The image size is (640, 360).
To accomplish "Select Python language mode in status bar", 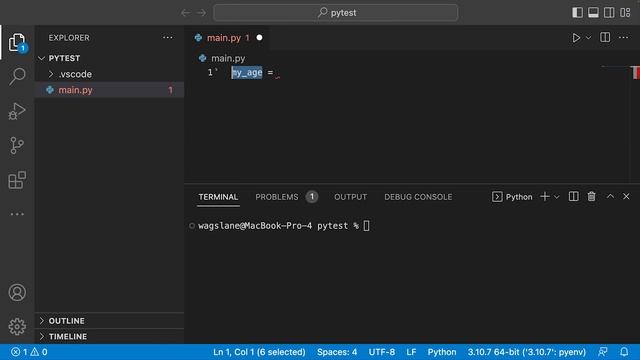I will pos(442,352).
